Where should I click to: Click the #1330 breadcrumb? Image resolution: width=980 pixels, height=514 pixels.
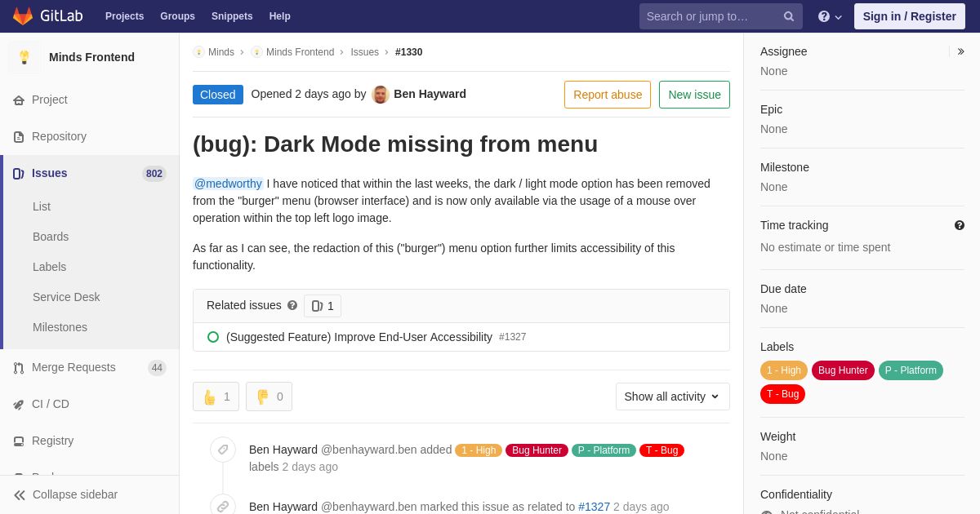[408, 52]
